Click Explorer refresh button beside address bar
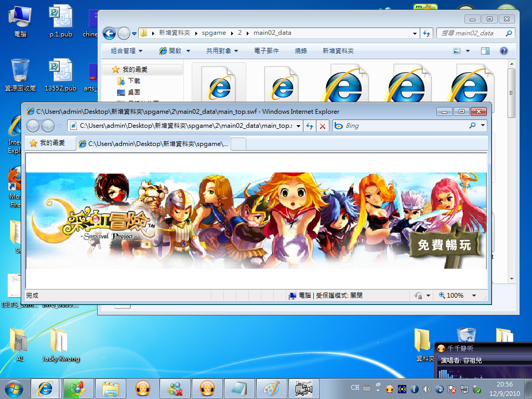532x399 pixels. click(427, 33)
